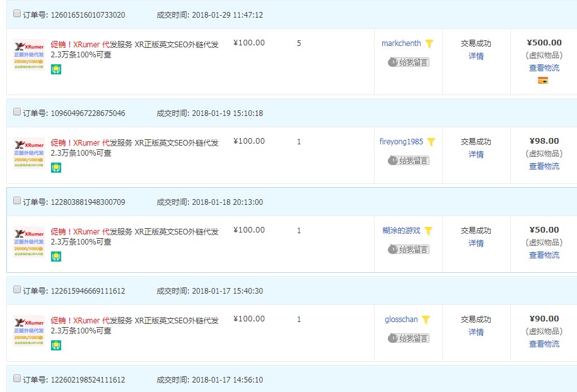
Task: Open product title link in glosschan order
Action: click(135, 326)
